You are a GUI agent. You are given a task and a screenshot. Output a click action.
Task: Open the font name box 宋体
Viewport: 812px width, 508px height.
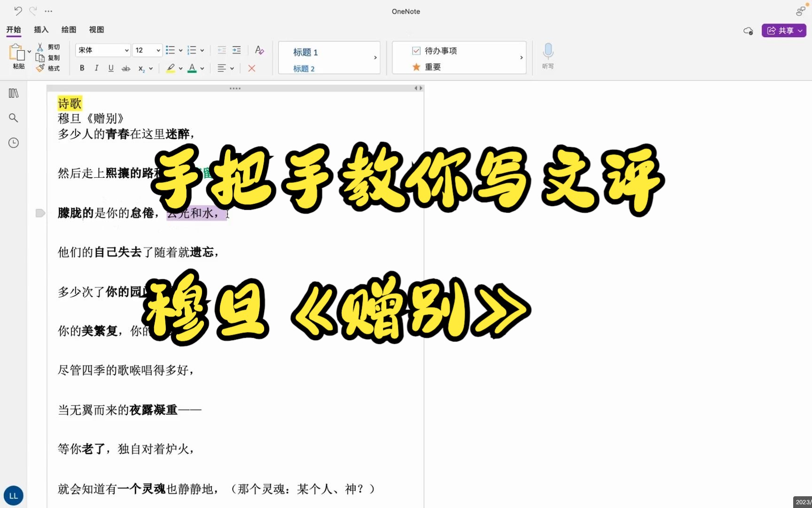[x=103, y=50]
